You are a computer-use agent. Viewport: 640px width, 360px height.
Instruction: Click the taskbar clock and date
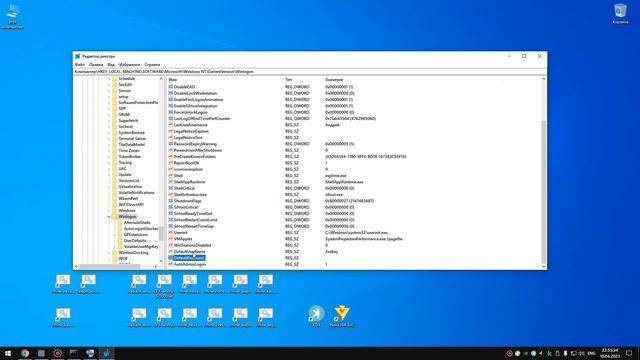(610, 353)
